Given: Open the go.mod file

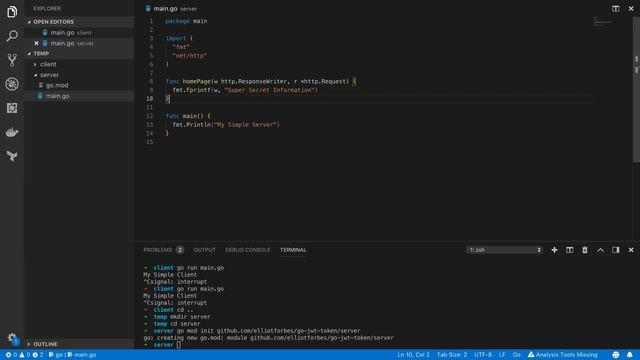Looking at the screenshot, I should 79,85.
